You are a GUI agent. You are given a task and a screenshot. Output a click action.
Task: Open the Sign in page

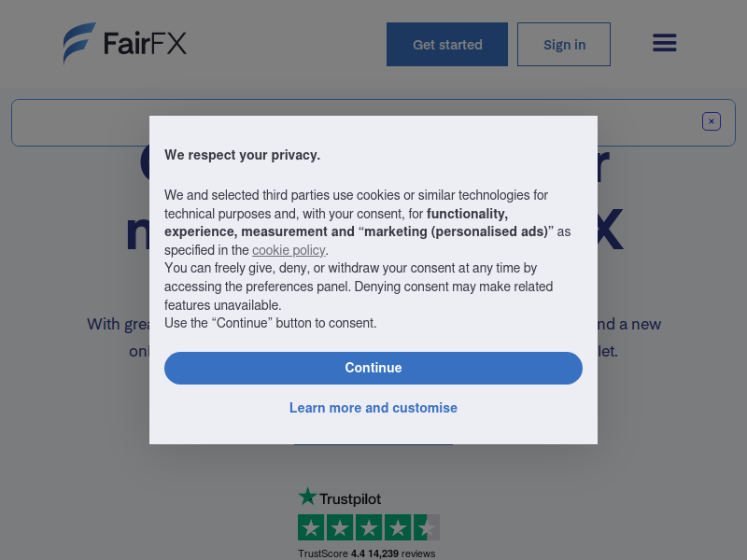(564, 44)
